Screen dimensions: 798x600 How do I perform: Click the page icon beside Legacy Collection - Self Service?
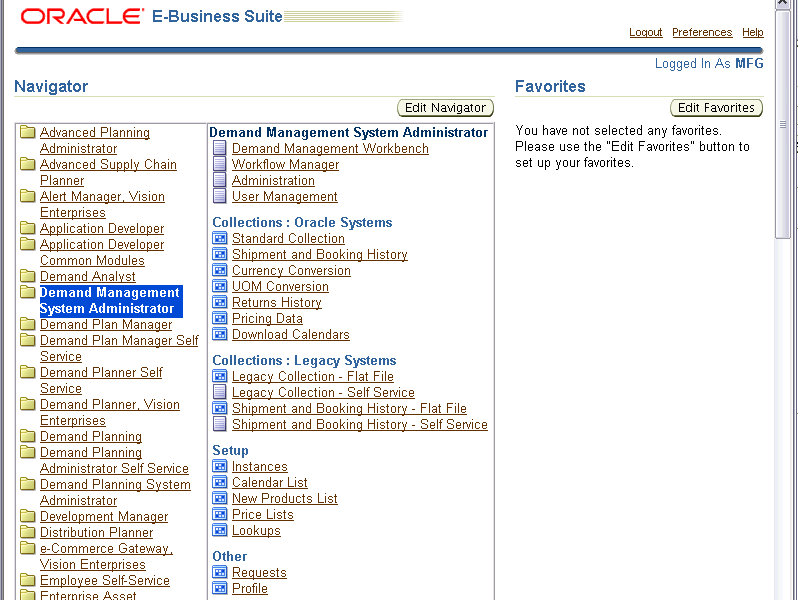[219, 392]
